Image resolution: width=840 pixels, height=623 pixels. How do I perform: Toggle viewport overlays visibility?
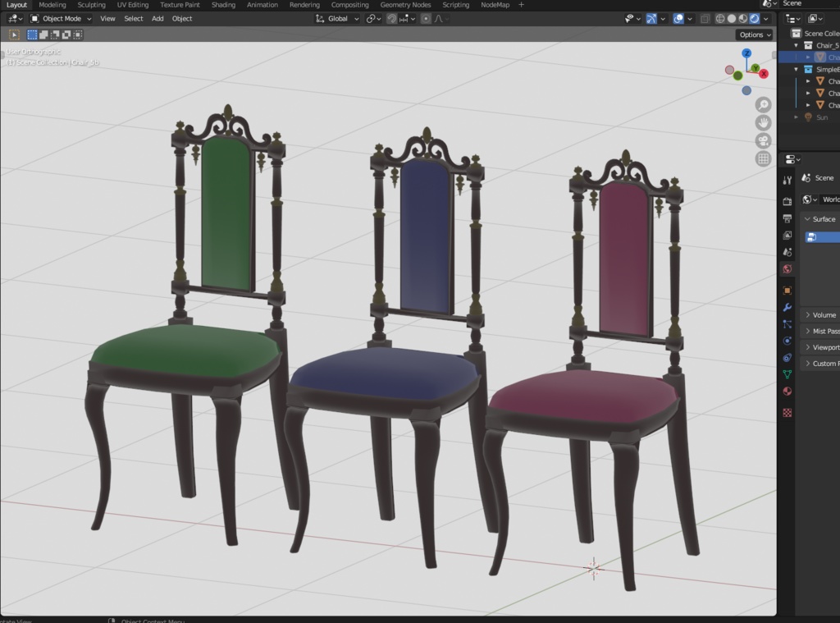(x=678, y=18)
